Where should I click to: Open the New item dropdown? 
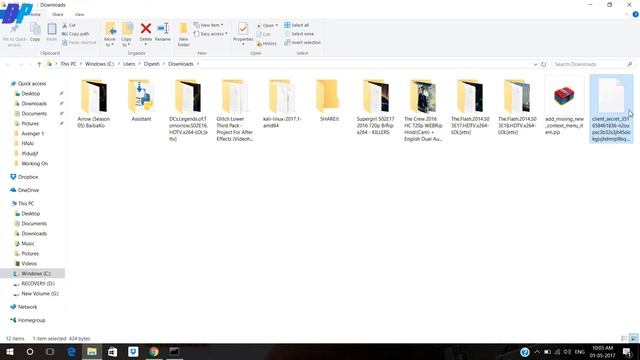209,25
